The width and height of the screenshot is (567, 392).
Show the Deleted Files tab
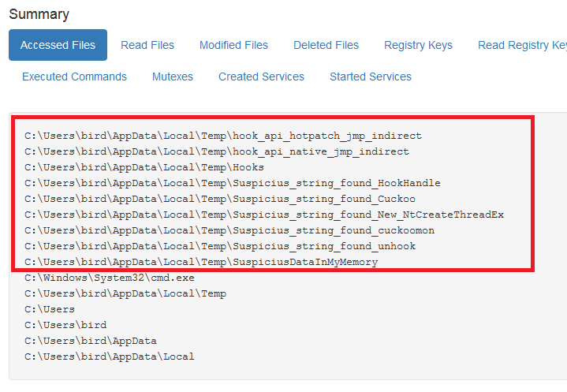click(x=326, y=45)
